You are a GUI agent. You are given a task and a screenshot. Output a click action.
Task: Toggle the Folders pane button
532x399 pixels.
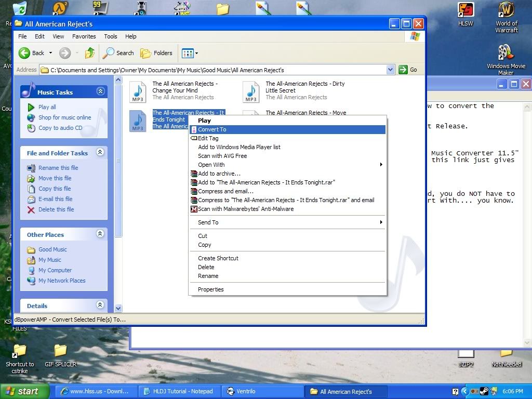click(x=156, y=53)
